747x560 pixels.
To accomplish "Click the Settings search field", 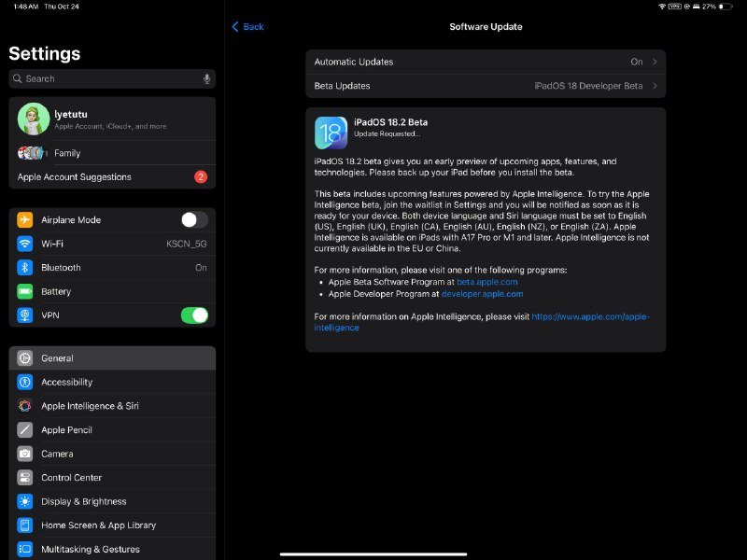I will coord(107,79).
